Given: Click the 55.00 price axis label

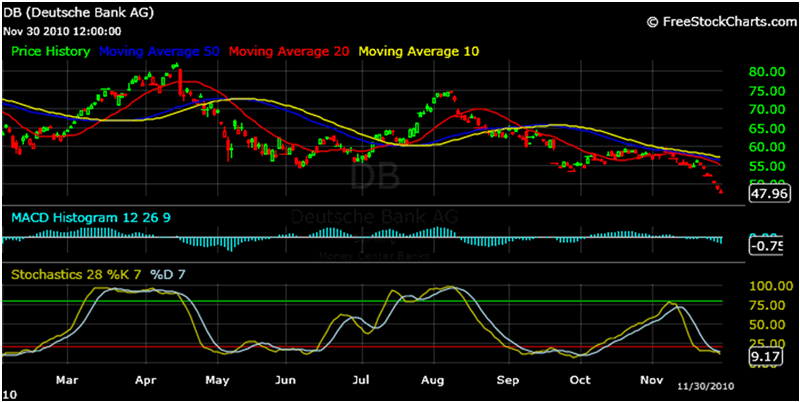Looking at the screenshot, I should tap(767, 166).
